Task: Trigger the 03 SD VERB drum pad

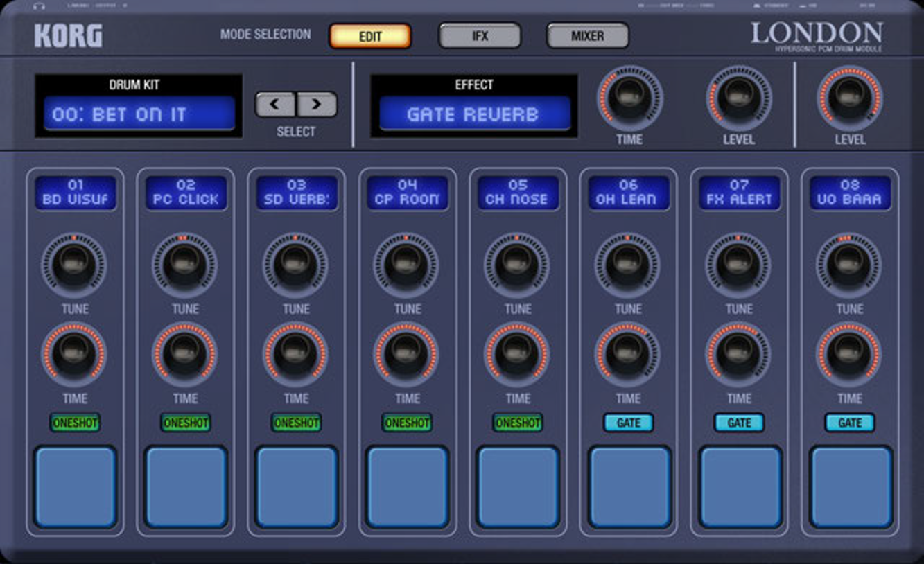Action: pos(297,486)
